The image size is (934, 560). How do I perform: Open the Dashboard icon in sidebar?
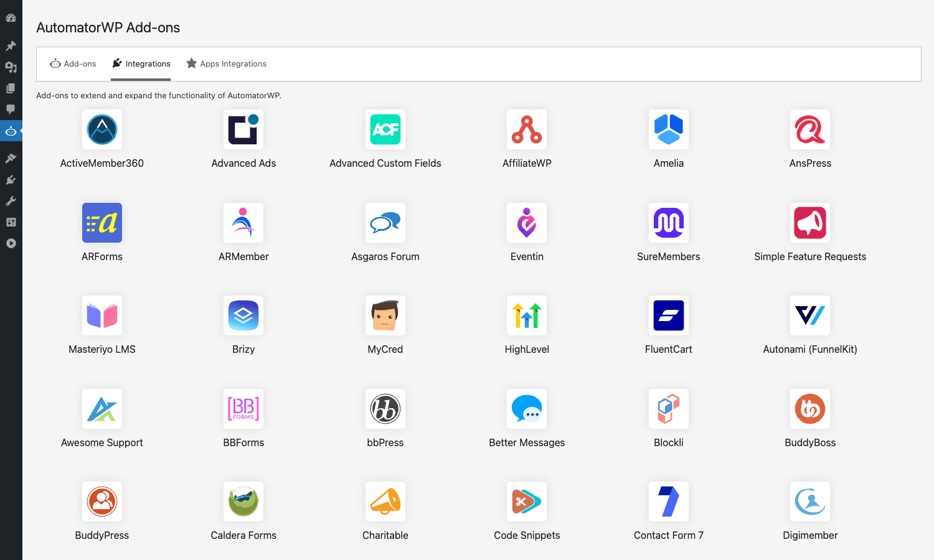[11, 18]
